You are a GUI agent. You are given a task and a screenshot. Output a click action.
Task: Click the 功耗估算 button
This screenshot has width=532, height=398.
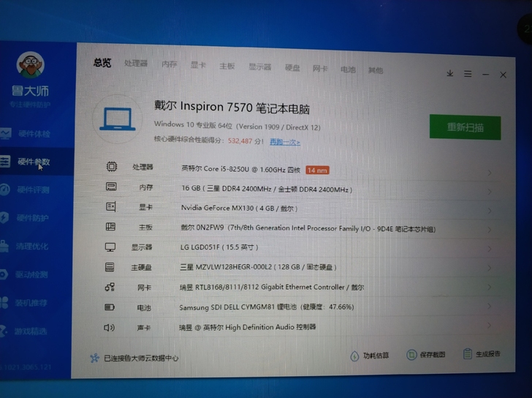[370, 356]
